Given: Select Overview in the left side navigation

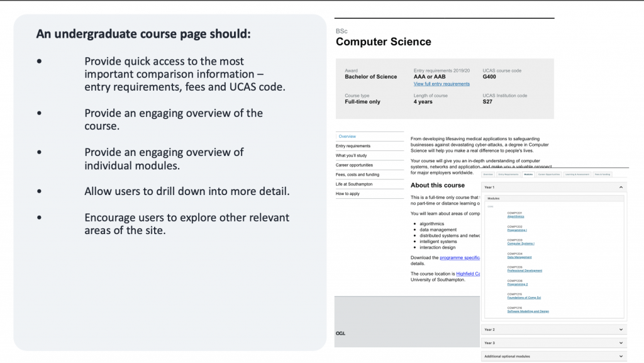Looking at the screenshot, I should [x=347, y=137].
